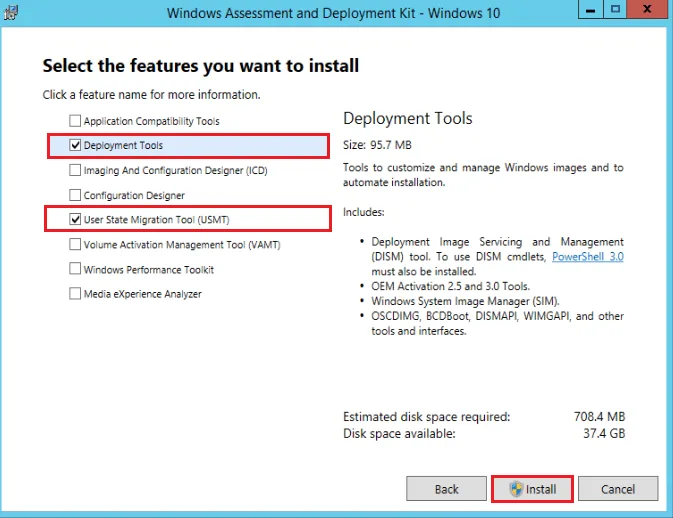Screen dimensions: 673x518
Task: Click the Deployment Tools description heading
Action: point(408,118)
